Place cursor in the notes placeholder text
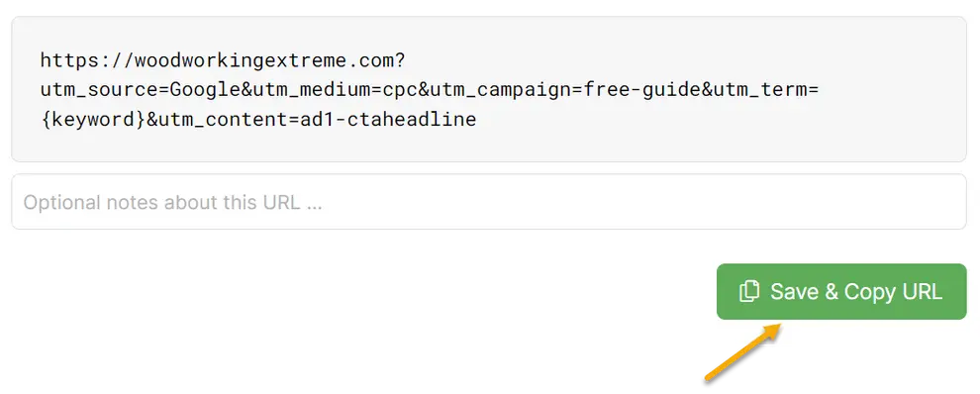 pos(172,202)
